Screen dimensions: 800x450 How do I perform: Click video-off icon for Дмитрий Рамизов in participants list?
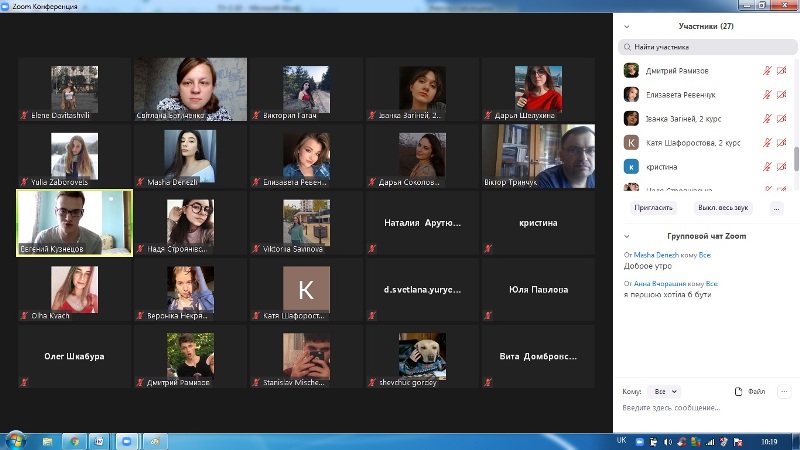(x=782, y=71)
